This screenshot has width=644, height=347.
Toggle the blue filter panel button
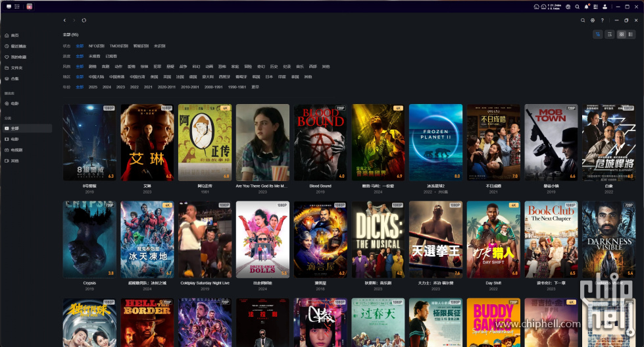597,34
